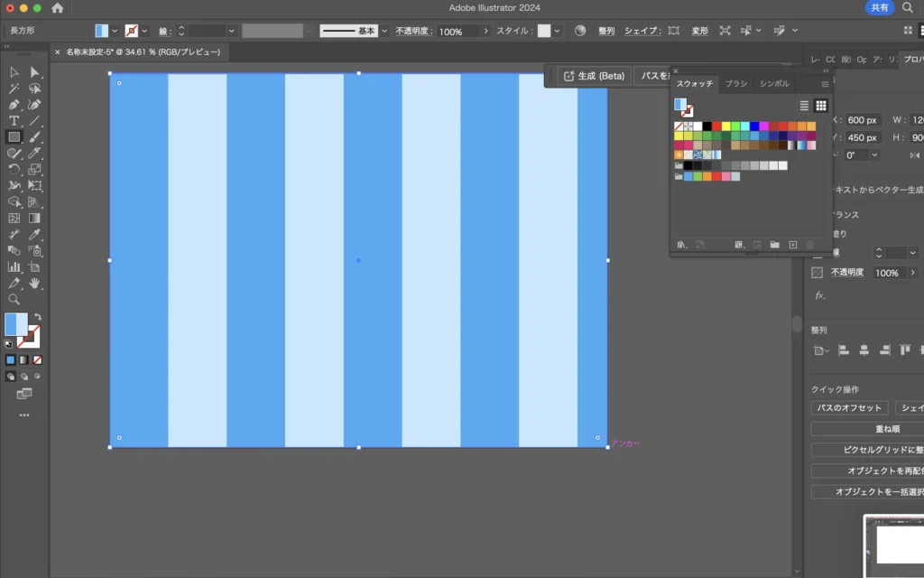This screenshot has height=578, width=924.
Task: Click the 生成 (Beta) button
Action: click(x=594, y=76)
